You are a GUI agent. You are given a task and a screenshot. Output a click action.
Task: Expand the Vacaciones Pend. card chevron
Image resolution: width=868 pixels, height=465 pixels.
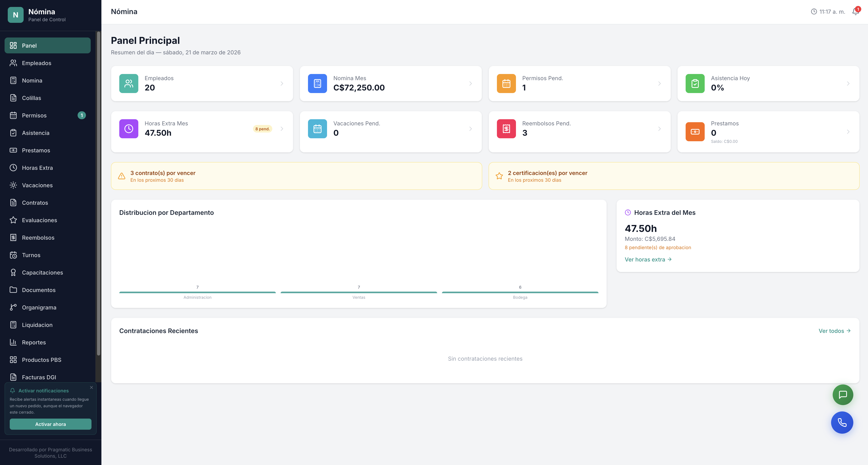click(470, 129)
